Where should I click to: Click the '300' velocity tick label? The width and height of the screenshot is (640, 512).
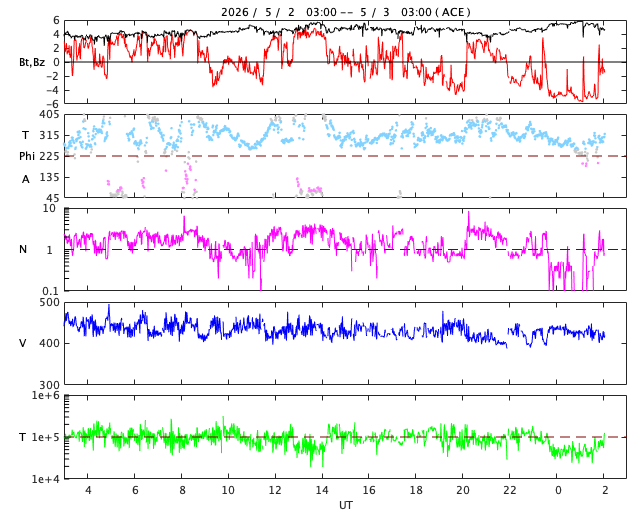(49, 385)
